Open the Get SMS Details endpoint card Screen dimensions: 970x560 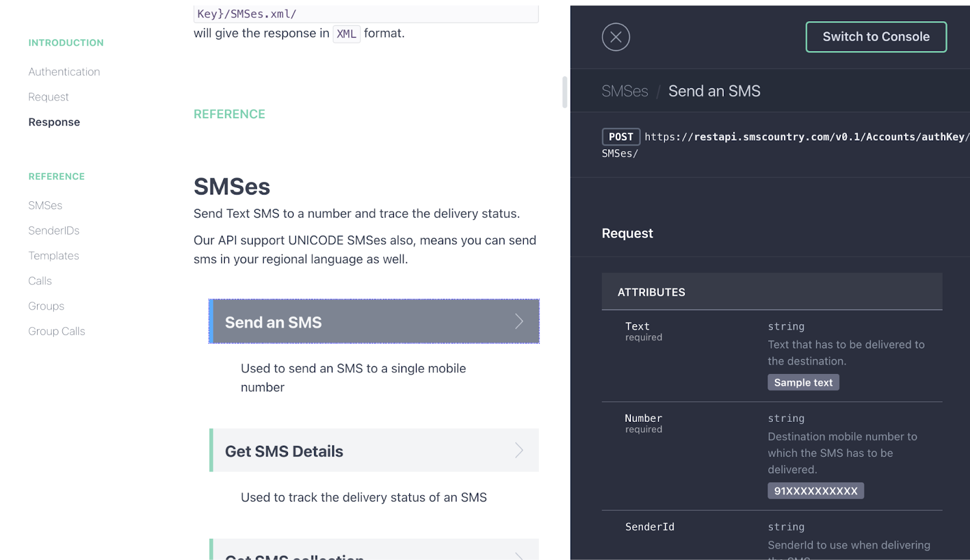pos(374,450)
